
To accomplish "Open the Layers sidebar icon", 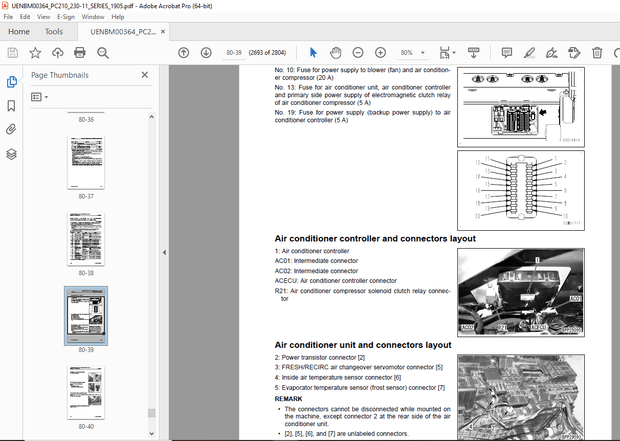I will [11, 154].
